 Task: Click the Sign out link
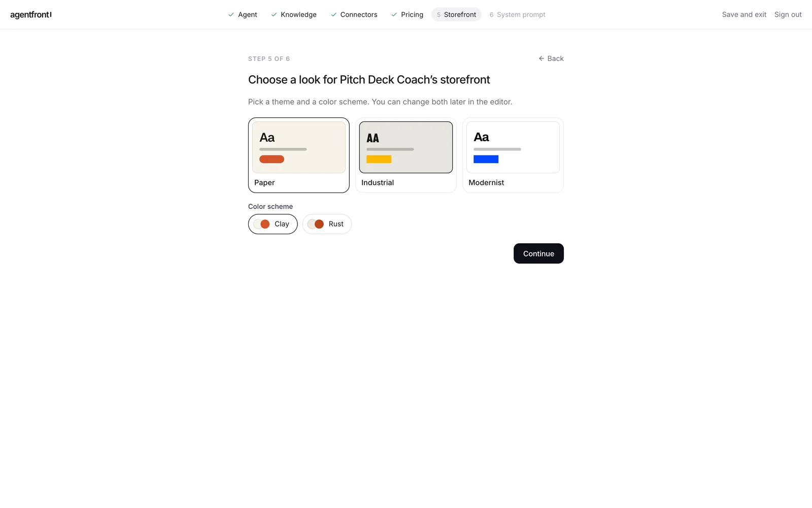(788, 15)
